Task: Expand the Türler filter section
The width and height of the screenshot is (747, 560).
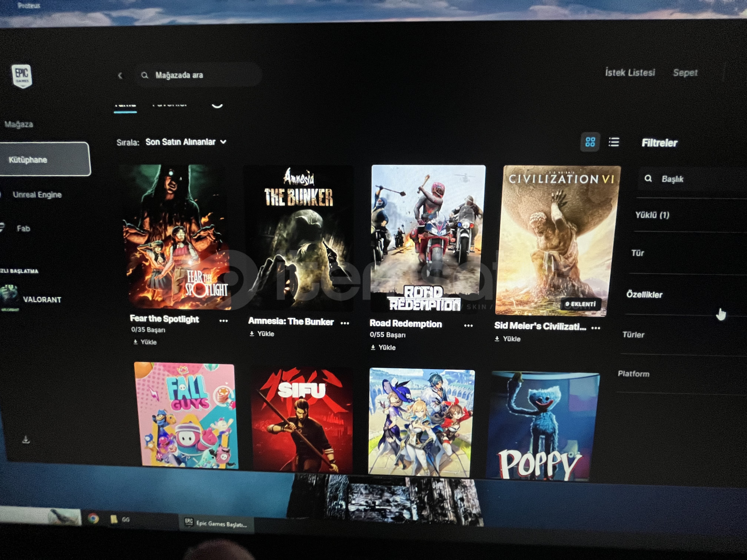Action: (633, 335)
